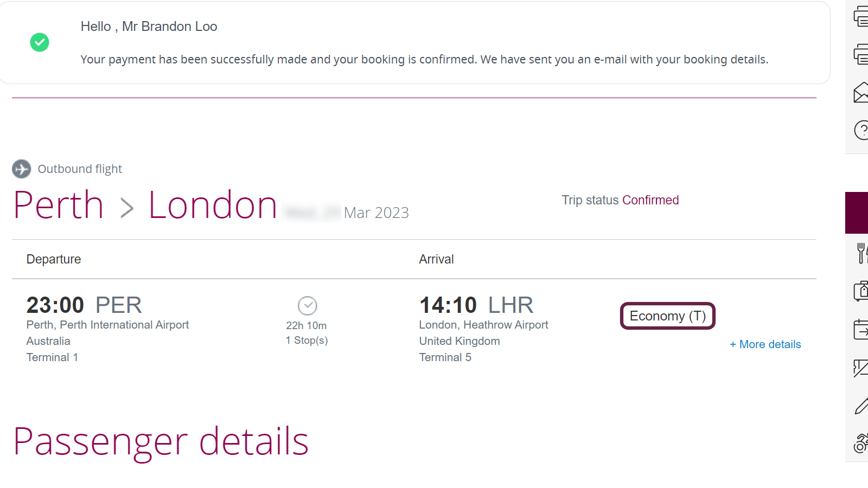
Task: Click the green payment success checkmark
Action: coord(40,42)
